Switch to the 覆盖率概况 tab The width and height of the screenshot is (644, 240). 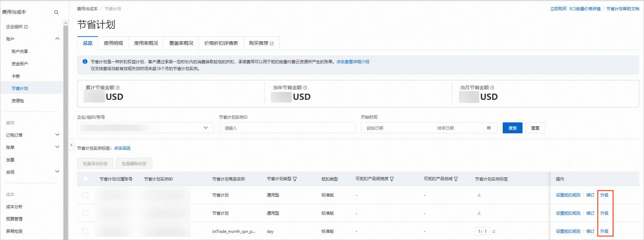(181, 43)
